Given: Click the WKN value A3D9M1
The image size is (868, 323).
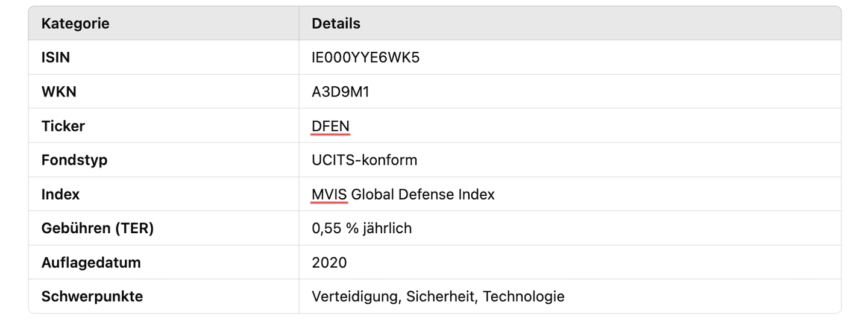Looking at the screenshot, I should click(341, 92).
